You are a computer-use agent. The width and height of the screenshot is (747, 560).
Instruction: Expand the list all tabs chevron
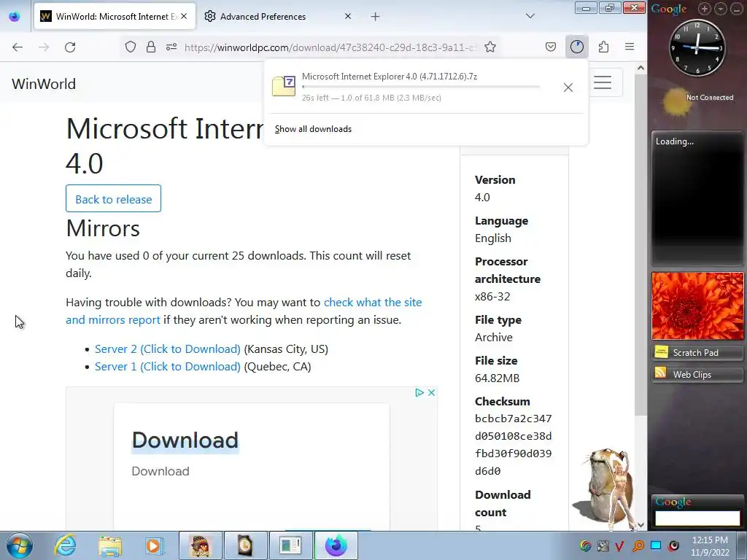(530, 16)
